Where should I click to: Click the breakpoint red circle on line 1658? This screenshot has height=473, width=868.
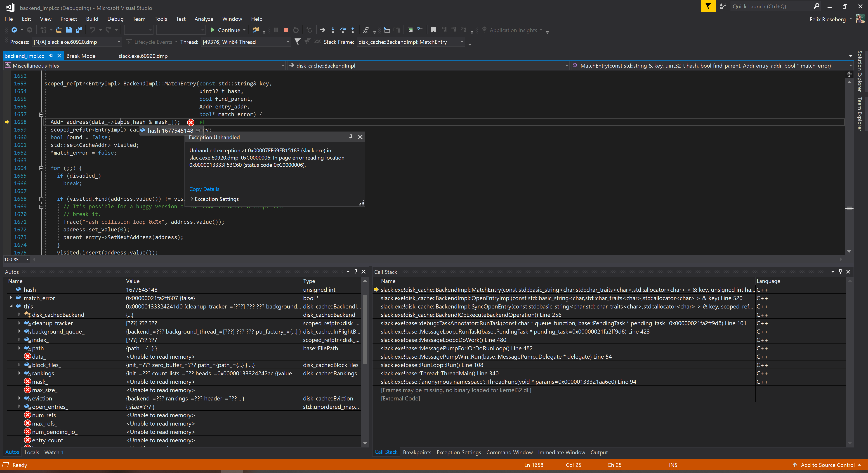(191, 122)
